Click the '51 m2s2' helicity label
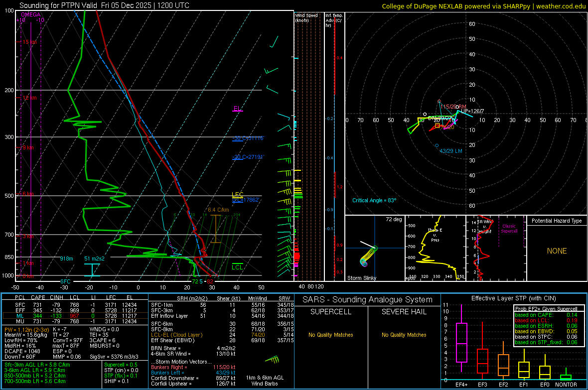 [94, 259]
